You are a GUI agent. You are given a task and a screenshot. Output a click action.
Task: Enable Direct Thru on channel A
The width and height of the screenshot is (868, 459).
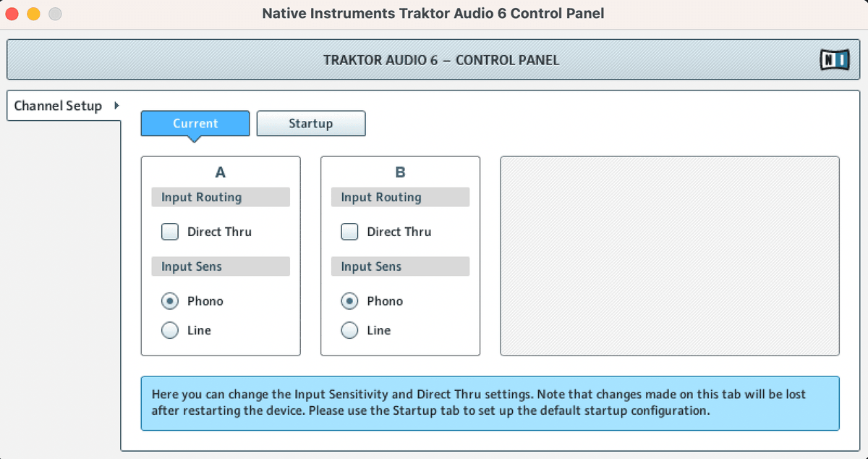point(169,232)
